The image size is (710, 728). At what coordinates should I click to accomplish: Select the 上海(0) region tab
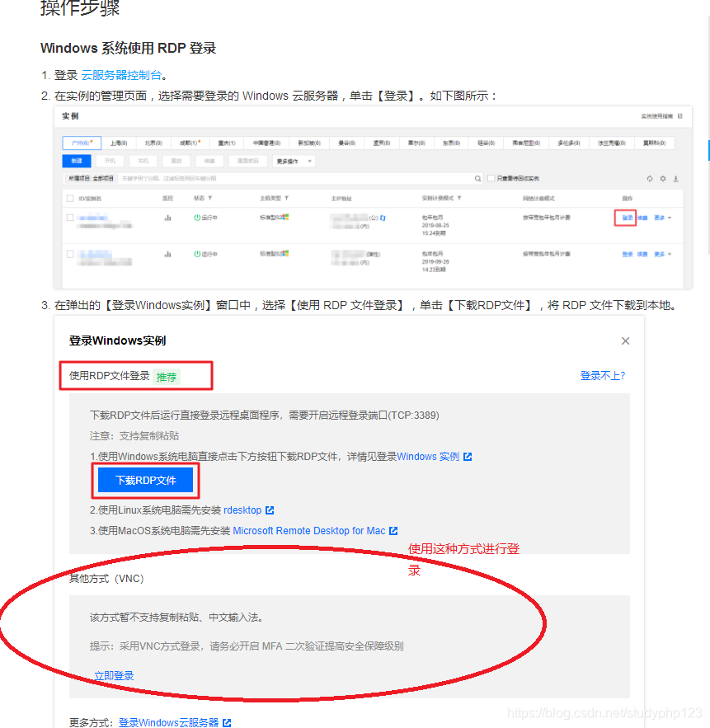tap(119, 143)
